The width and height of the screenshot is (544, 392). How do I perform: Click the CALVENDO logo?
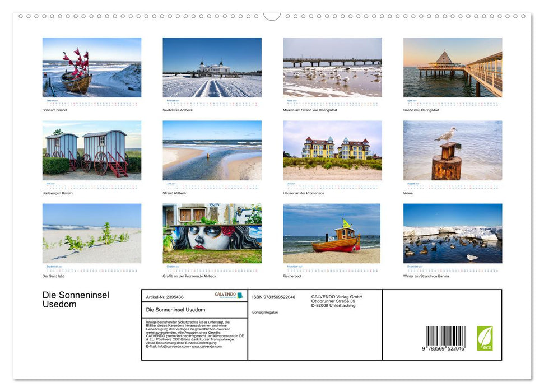(x=229, y=295)
